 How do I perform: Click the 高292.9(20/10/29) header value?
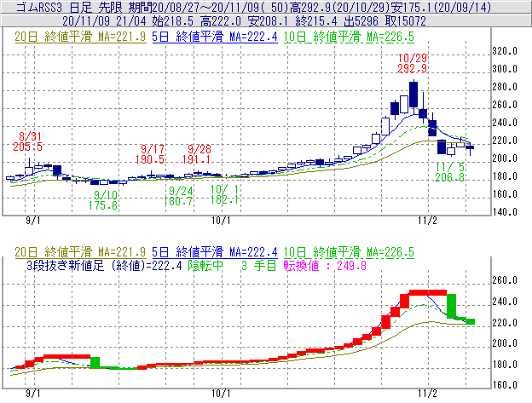[x=339, y=7]
